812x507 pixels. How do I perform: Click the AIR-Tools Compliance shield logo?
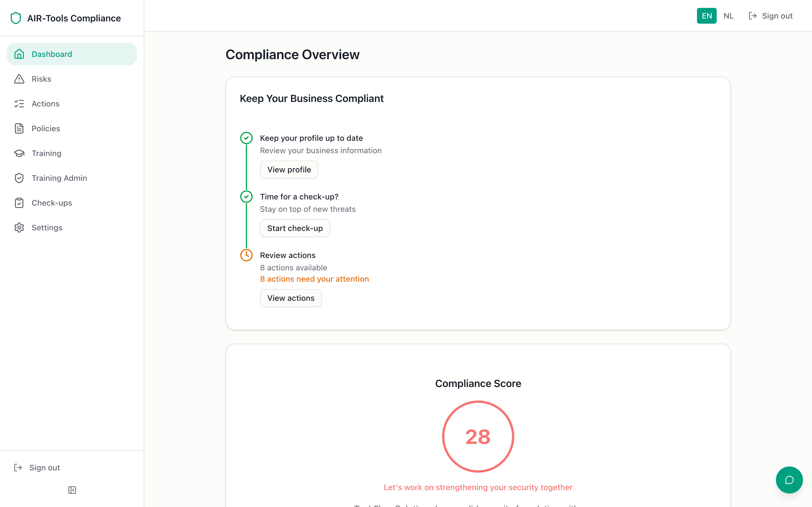(x=16, y=18)
